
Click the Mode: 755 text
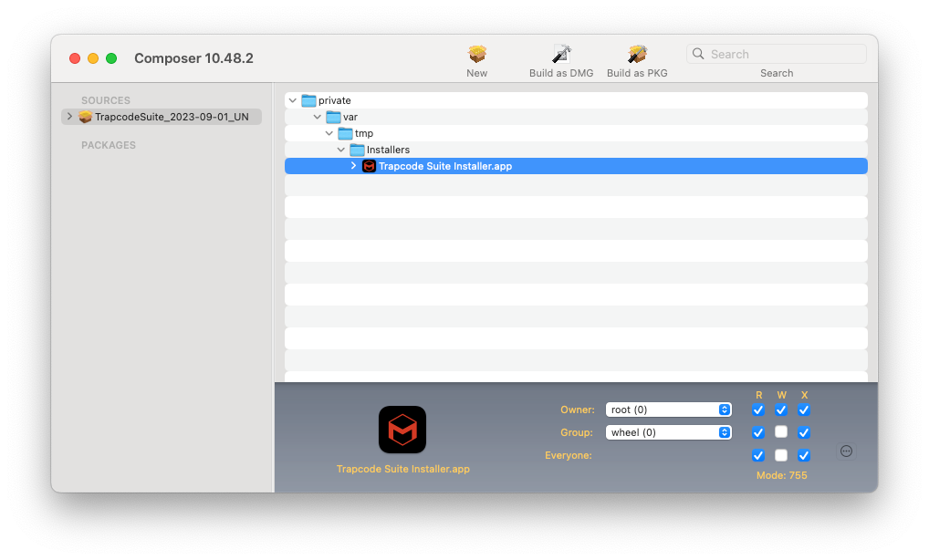pyautogui.click(x=781, y=475)
